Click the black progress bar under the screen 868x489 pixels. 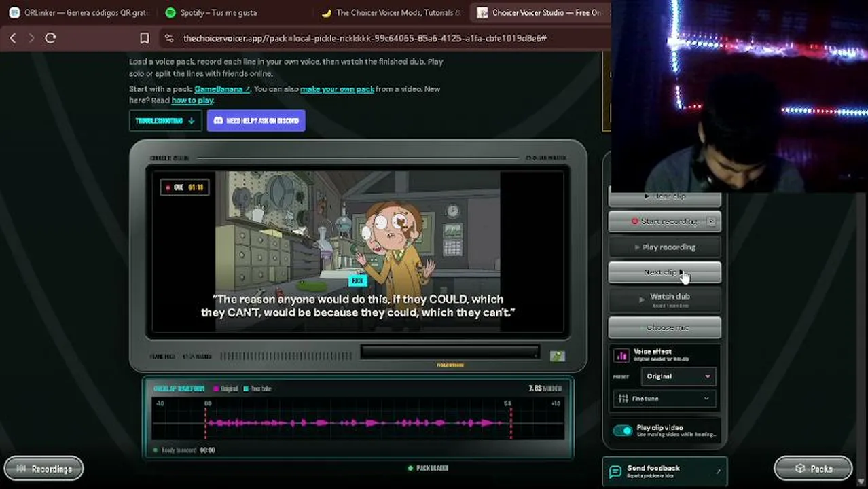coord(450,352)
